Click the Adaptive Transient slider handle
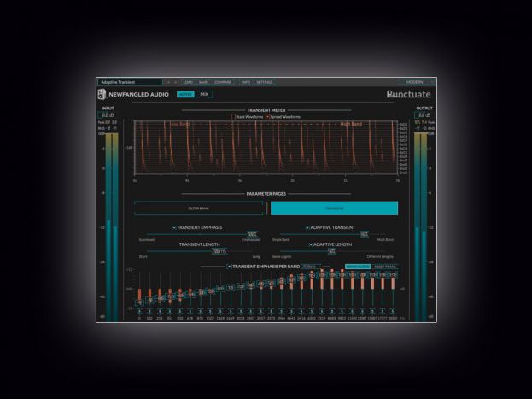Viewport: 532px width, 399px height. point(364,234)
